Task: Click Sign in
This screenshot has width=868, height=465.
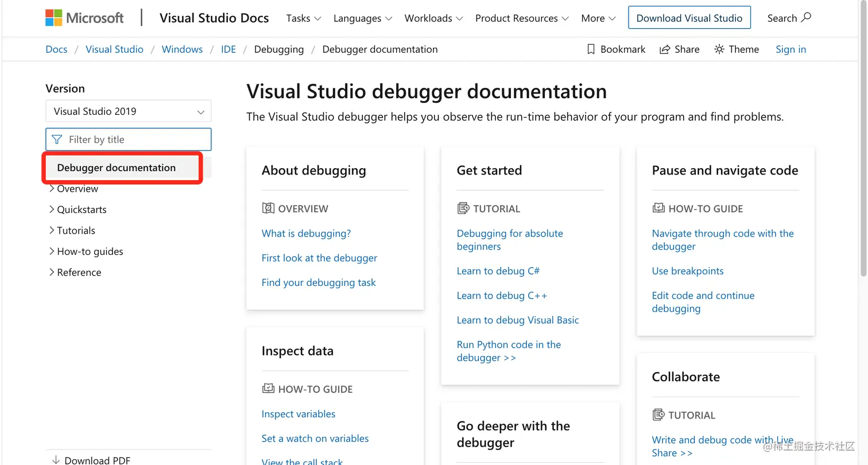Action: point(790,49)
